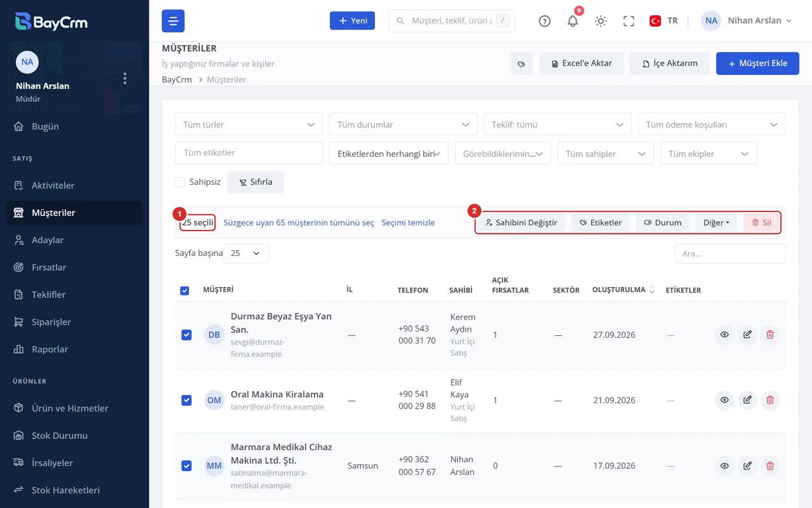
Task: Delete Durmaz Beyaz Eşya customer row
Action: point(770,335)
